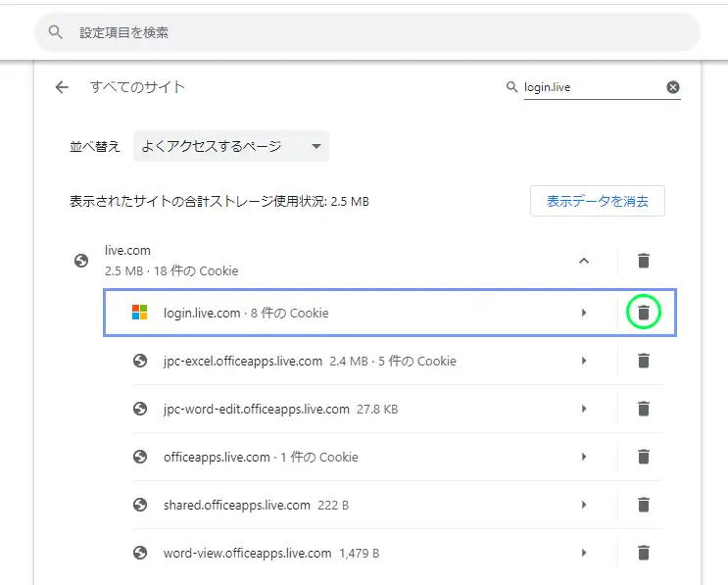Open the 並べ替え sort dropdown

[x=231, y=146]
